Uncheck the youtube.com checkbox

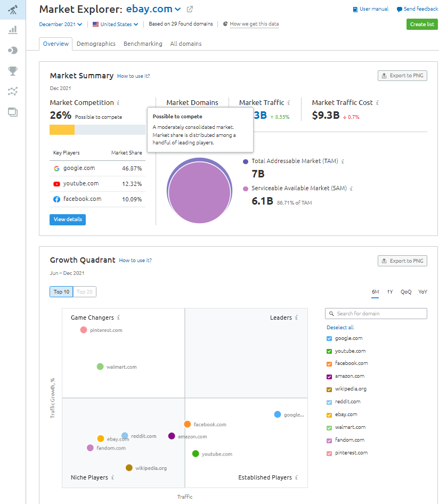coord(329,351)
